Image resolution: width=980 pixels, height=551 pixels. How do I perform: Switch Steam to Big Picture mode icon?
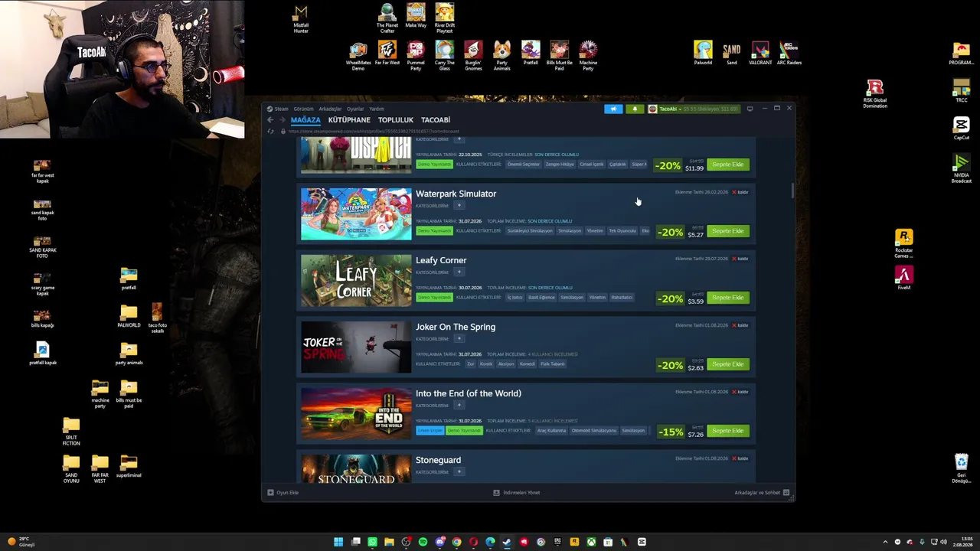(x=750, y=109)
